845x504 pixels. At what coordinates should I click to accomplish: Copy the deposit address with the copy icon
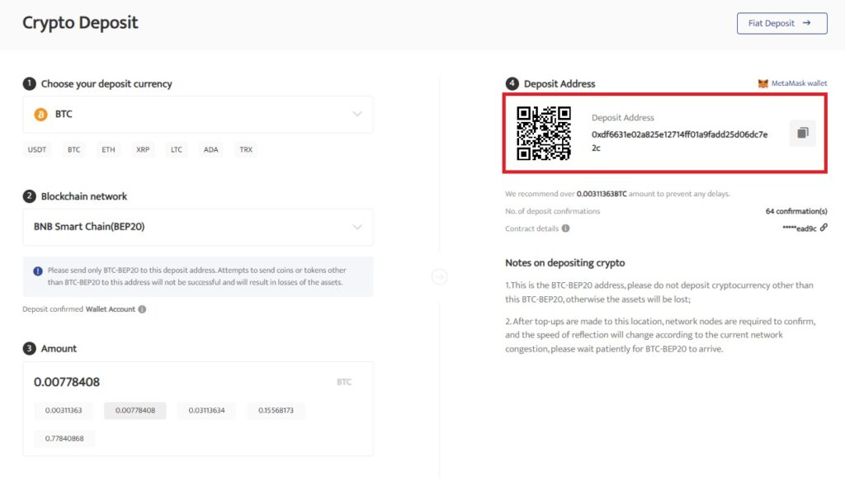click(x=802, y=133)
